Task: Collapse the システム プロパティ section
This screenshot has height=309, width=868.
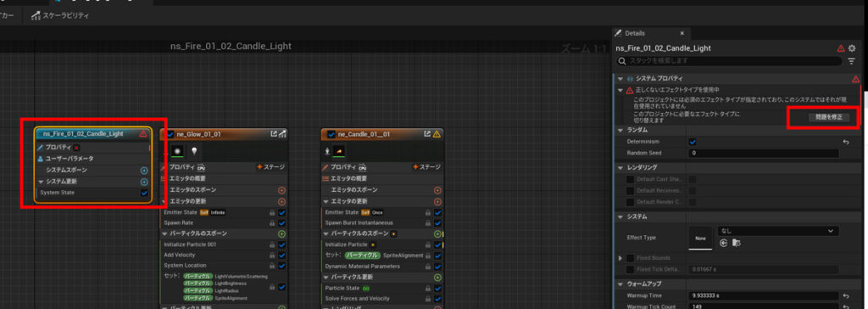Action: click(x=620, y=79)
